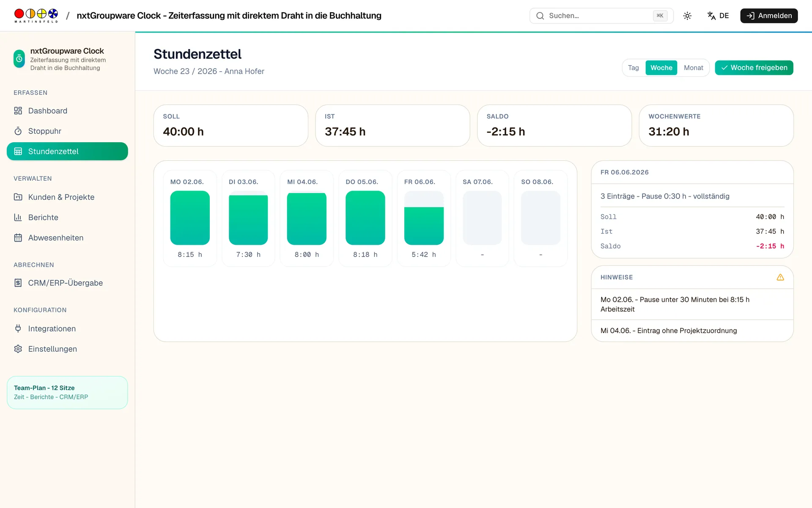Open the Berichte chart icon

[18, 217]
